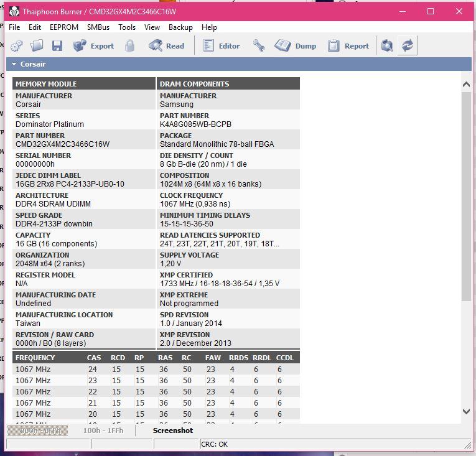Image resolution: width=476 pixels, height=456 pixels.
Task: Open the EEPROM menu
Action: tap(63, 27)
